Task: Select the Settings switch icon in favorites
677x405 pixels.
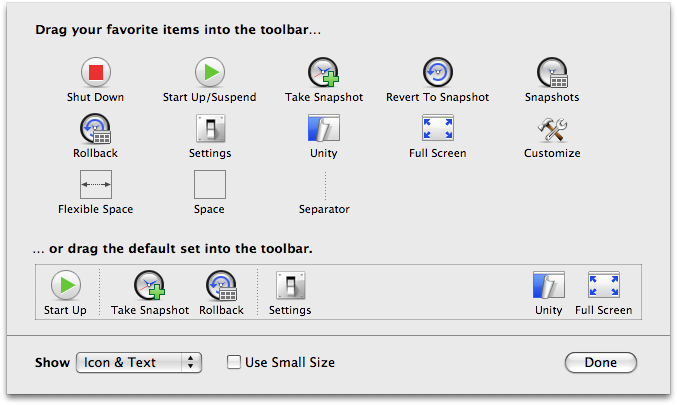Action: [x=210, y=128]
